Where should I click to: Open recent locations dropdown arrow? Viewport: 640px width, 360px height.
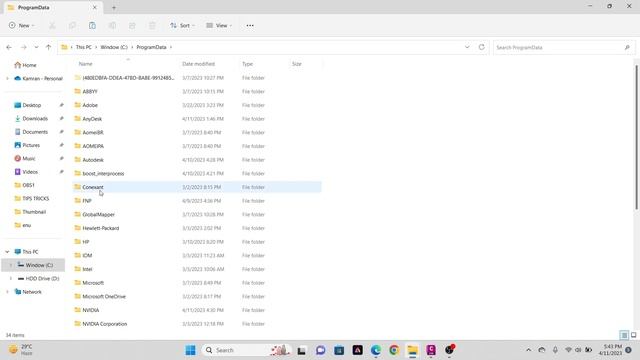tap(36, 47)
